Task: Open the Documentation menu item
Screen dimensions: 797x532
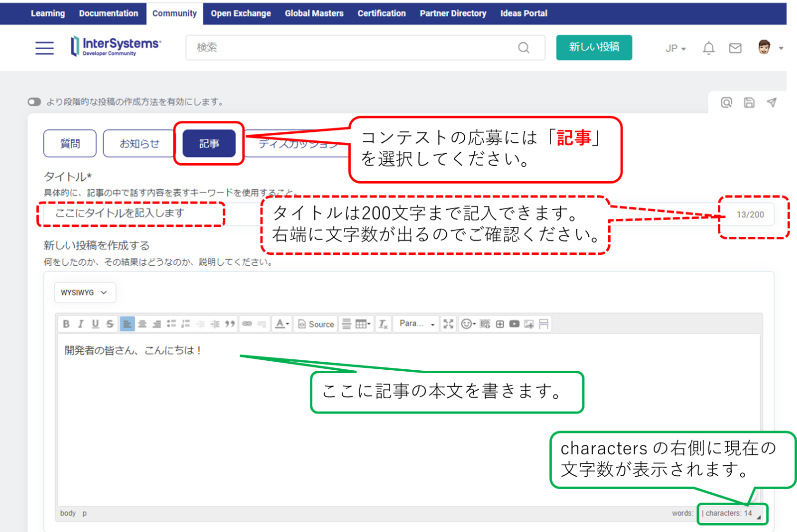Action: tap(109, 13)
